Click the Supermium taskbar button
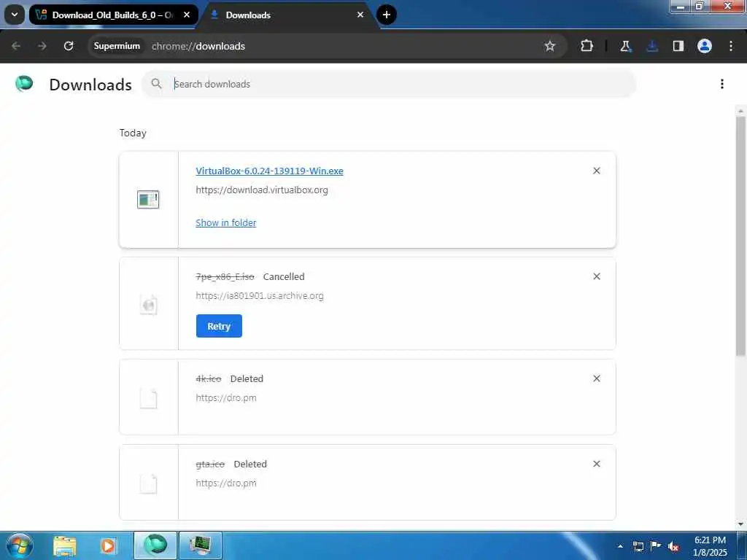747x560 pixels. click(x=155, y=545)
